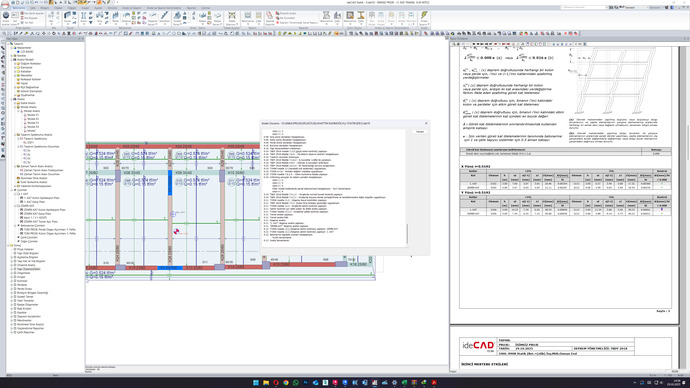Select the Döşeme tool in the ribbon
690x388 pixels.
pos(126,18)
